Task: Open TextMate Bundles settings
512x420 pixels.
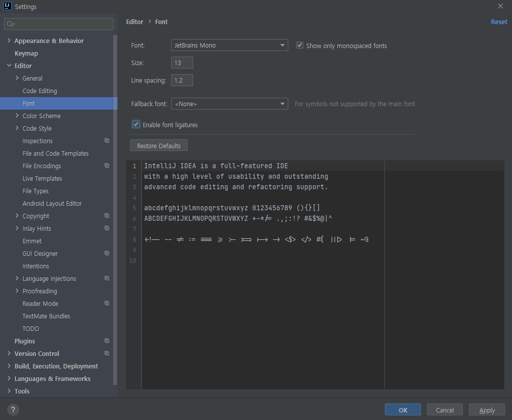Action: tap(46, 316)
